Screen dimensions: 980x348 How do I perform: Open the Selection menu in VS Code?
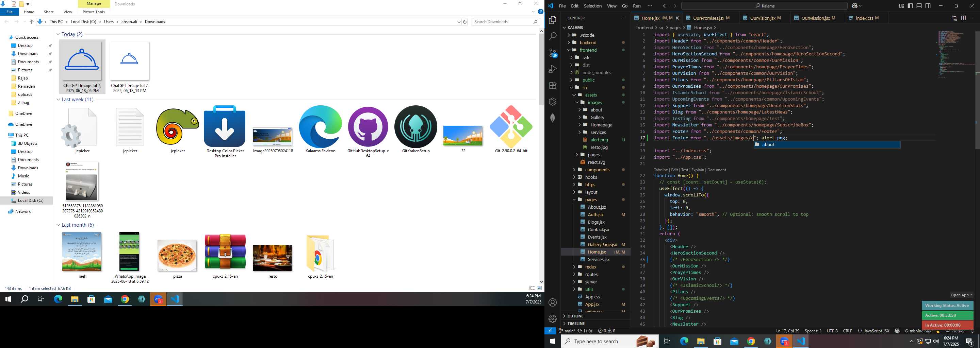pyautogui.click(x=593, y=6)
